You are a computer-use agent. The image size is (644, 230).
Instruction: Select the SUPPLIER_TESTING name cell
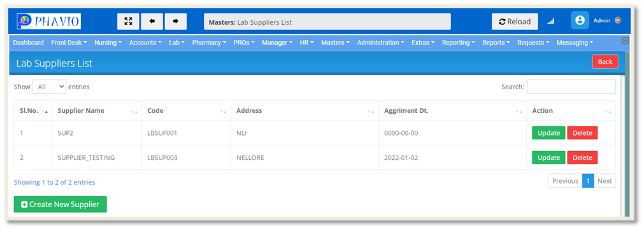97,158
